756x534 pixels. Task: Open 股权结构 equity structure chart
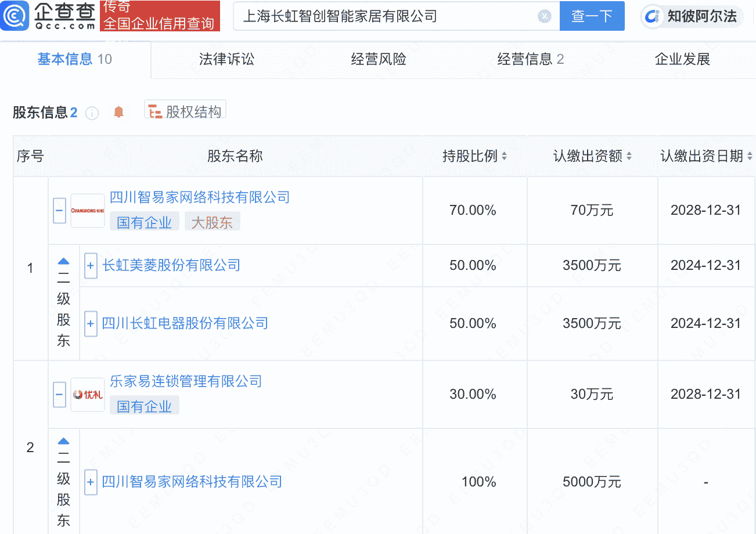pyautogui.click(x=185, y=111)
